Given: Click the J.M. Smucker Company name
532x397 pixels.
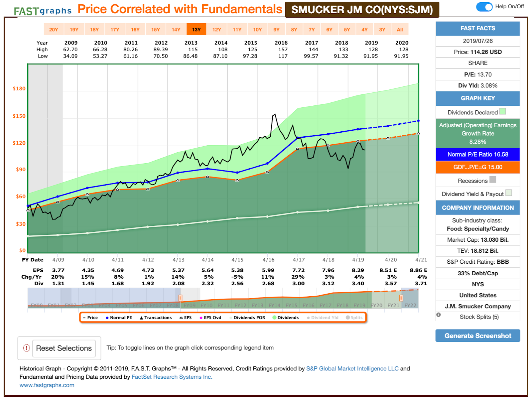Looking at the screenshot, I should [x=478, y=306].
